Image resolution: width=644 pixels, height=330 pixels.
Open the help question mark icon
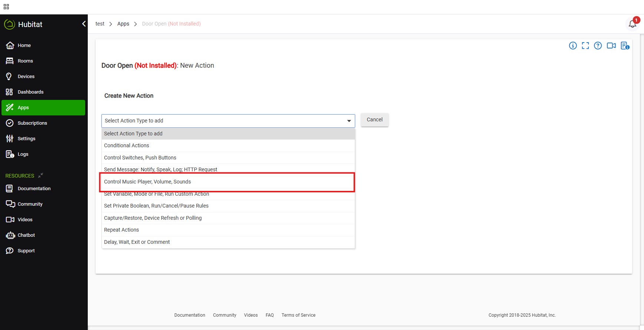(x=598, y=46)
